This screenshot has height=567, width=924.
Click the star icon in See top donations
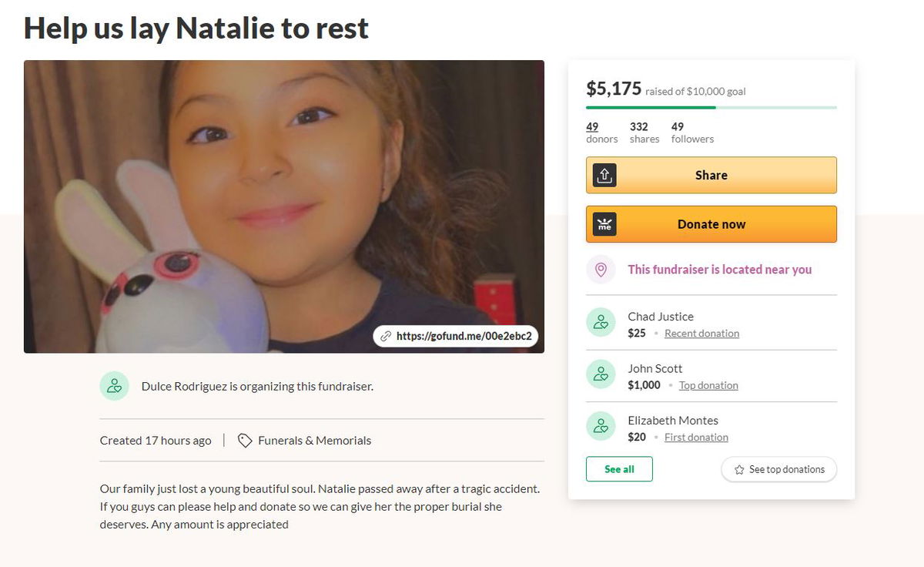coord(739,470)
